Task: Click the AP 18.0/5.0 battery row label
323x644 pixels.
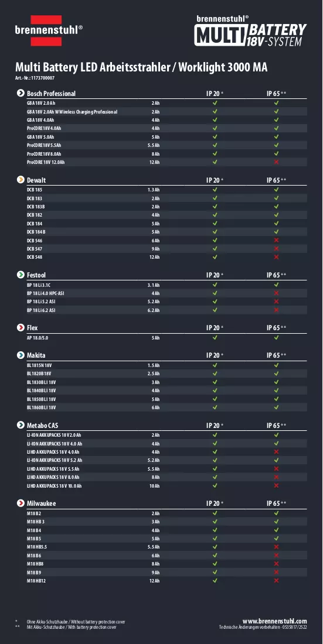Action: click(38, 338)
